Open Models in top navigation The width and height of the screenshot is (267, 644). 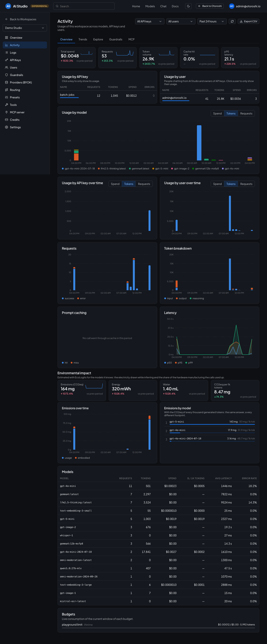(150, 6)
